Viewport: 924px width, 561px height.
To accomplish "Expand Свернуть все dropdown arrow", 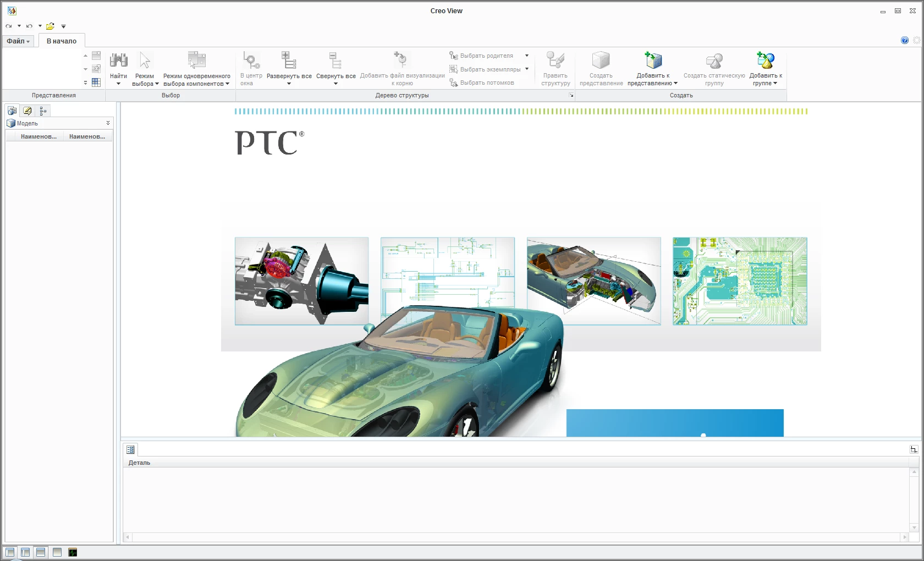I will [x=335, y=84].
